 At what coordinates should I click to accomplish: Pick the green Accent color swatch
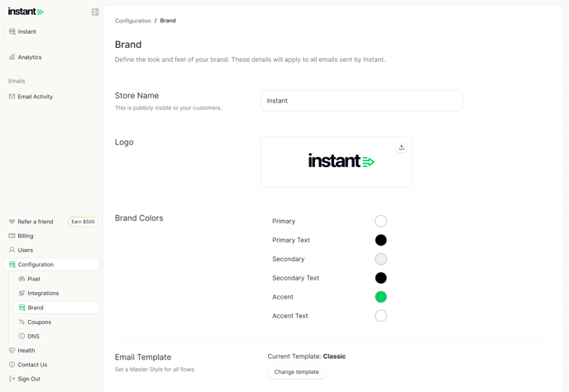pos(380,297)
